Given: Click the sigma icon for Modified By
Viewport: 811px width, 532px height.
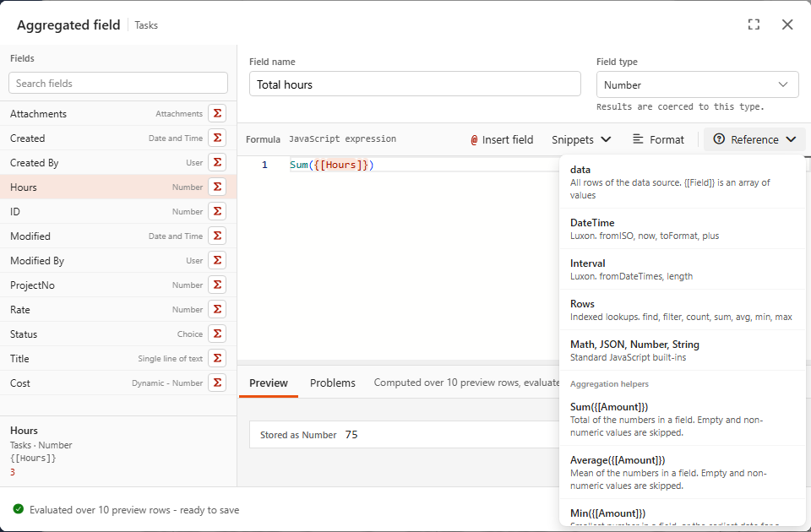Looking at the screenshot, I should click(217, 260).
